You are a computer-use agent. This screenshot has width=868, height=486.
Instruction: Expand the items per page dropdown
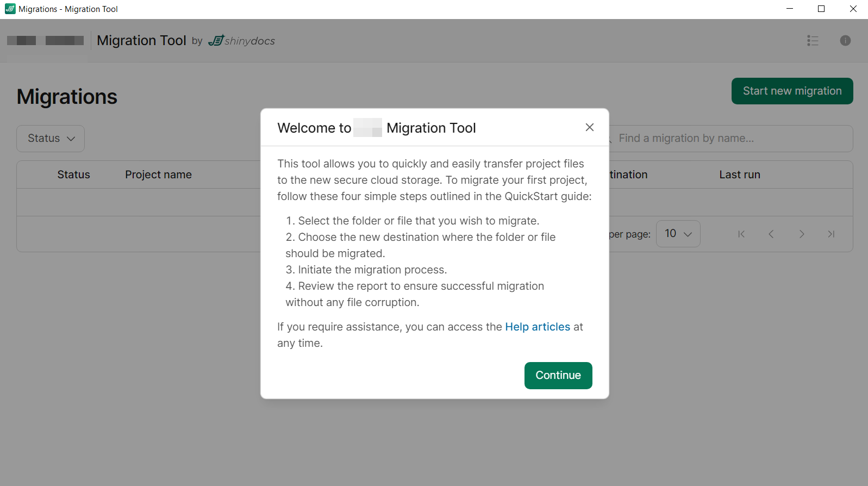[x=677, y=234]
